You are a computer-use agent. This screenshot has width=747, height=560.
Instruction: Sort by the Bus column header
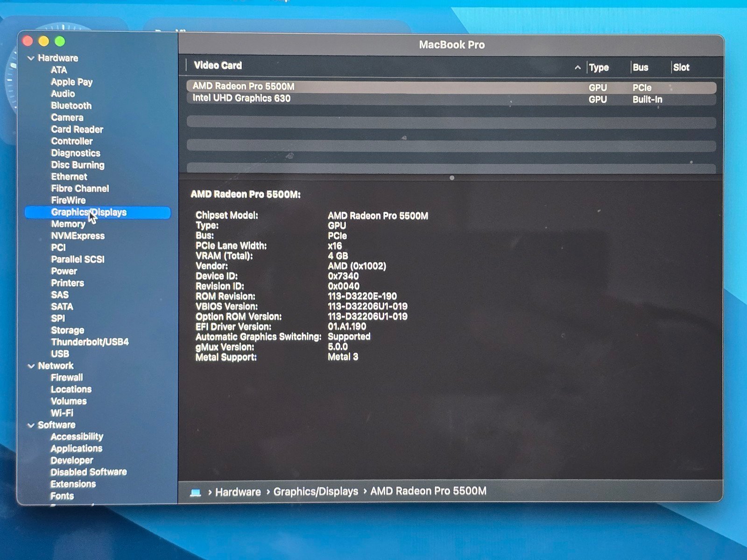(x=641, y=67)
